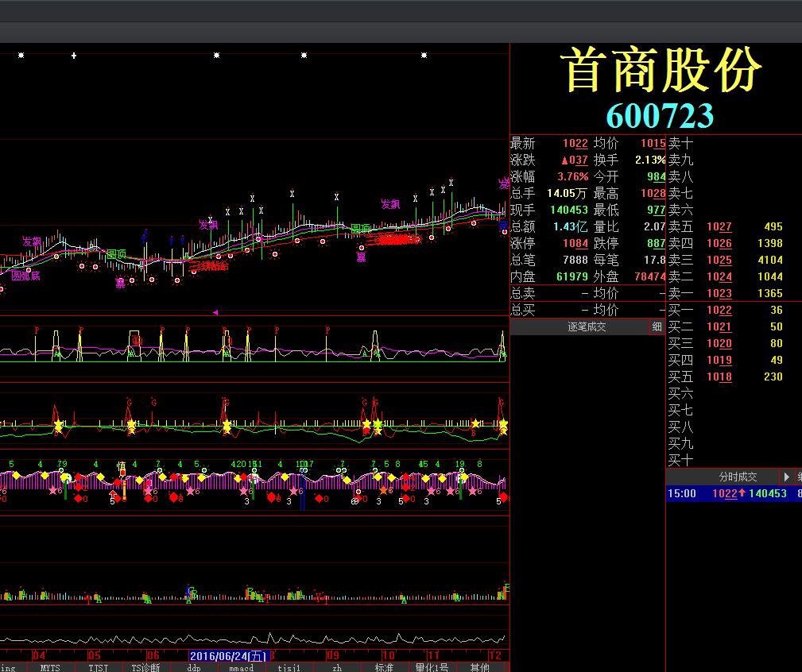This screenshot has width=802, height=672.
Task: Click the 05 month marker on the time axis
Action: click(x=95, y=655)
